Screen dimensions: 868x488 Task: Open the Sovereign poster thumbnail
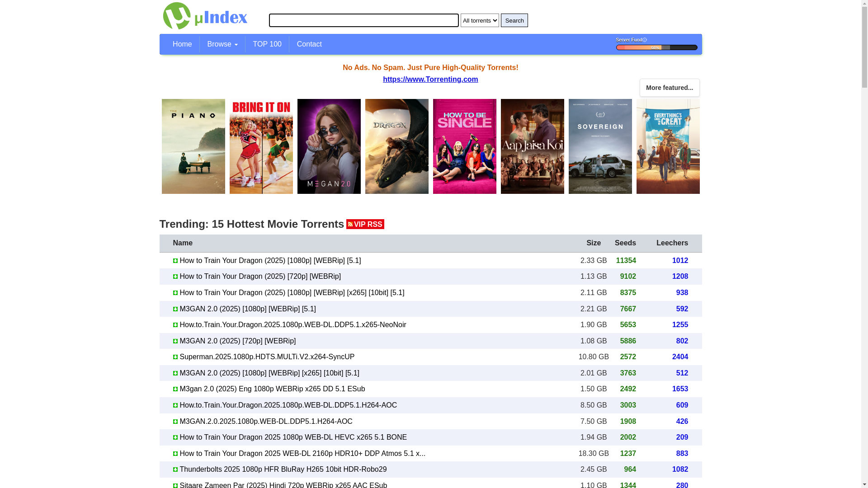[x=600, y=146]
